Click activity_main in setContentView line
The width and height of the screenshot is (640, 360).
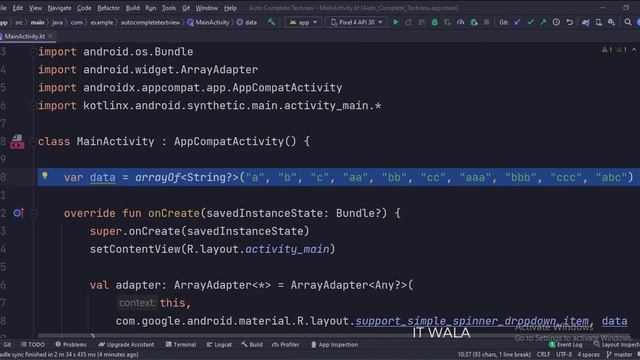[x=287, y=249]
